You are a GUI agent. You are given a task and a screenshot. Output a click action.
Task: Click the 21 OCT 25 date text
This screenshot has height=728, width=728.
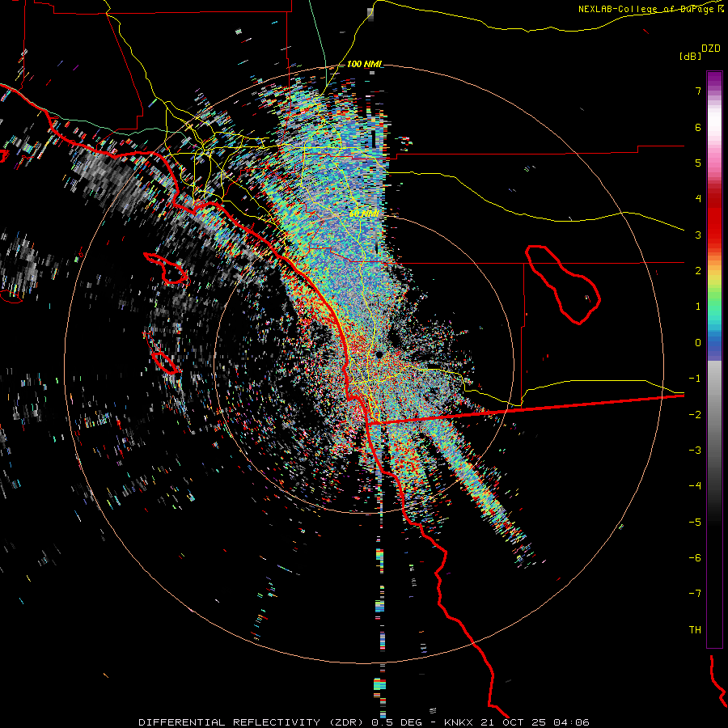tap(514, 722)
